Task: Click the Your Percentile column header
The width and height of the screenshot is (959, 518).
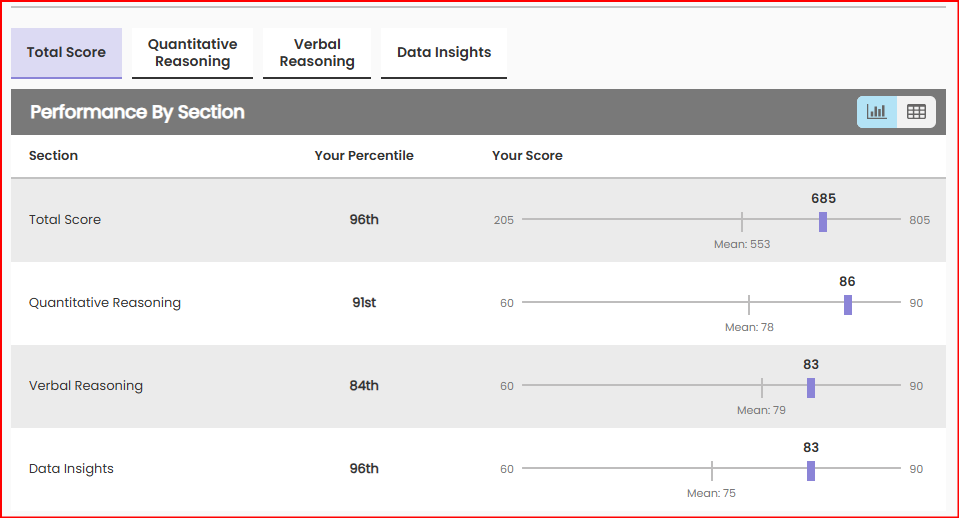Action: 364,156
